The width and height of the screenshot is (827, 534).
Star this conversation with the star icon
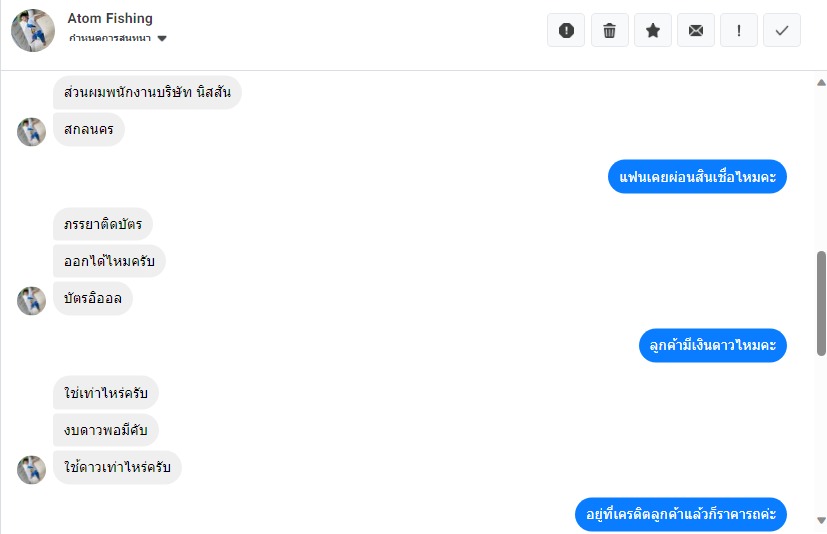[653, 30]
